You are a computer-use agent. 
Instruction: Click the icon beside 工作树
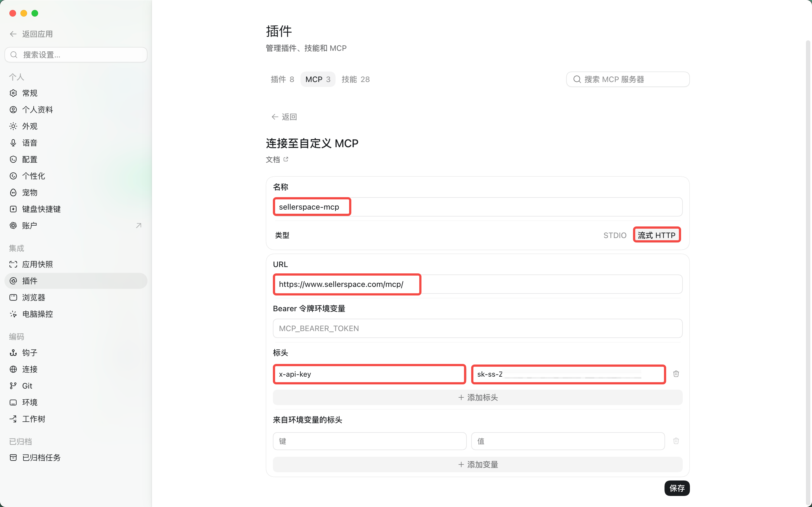14,419
